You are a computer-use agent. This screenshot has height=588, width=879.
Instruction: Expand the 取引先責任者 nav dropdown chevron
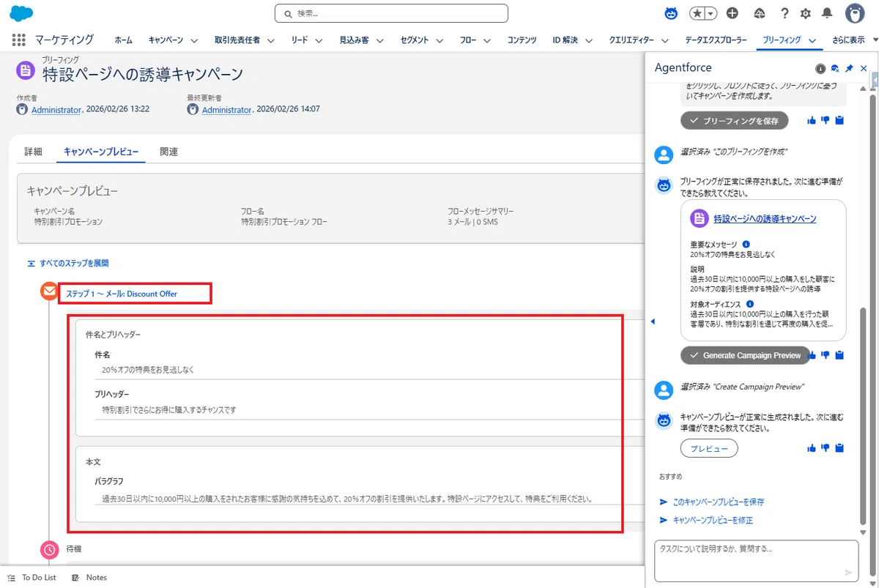270,40
